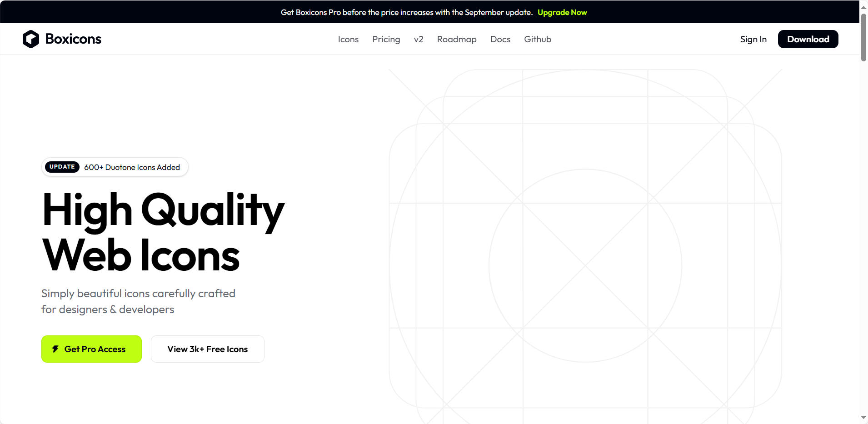The width and height of the screenshot is (868, 424).
Task: Click Sign In in the header
Action: pos(753,40)
